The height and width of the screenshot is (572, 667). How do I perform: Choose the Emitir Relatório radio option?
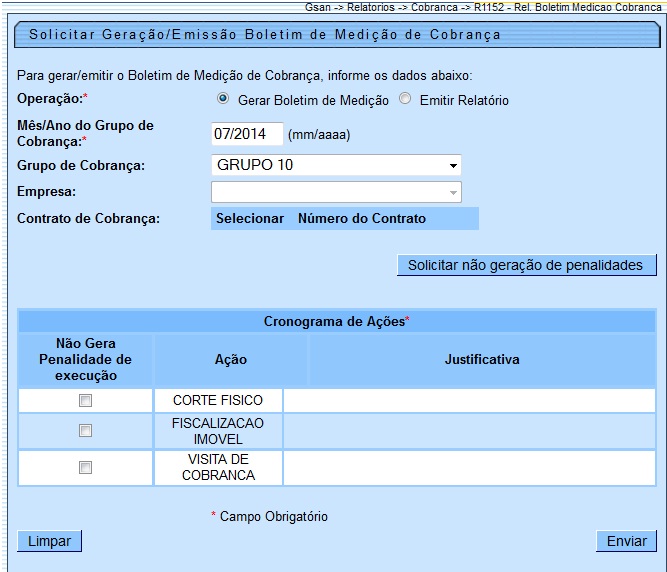pos(405,100)
